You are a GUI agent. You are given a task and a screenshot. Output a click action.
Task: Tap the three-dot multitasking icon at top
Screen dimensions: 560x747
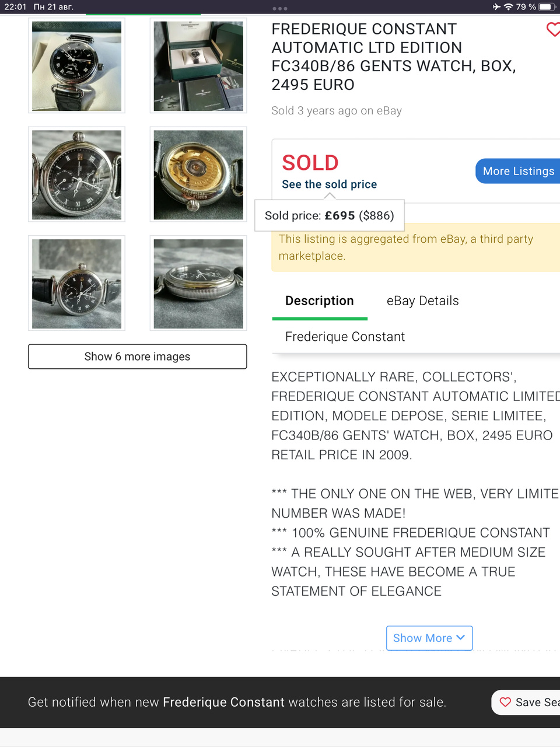click(280, 9)
